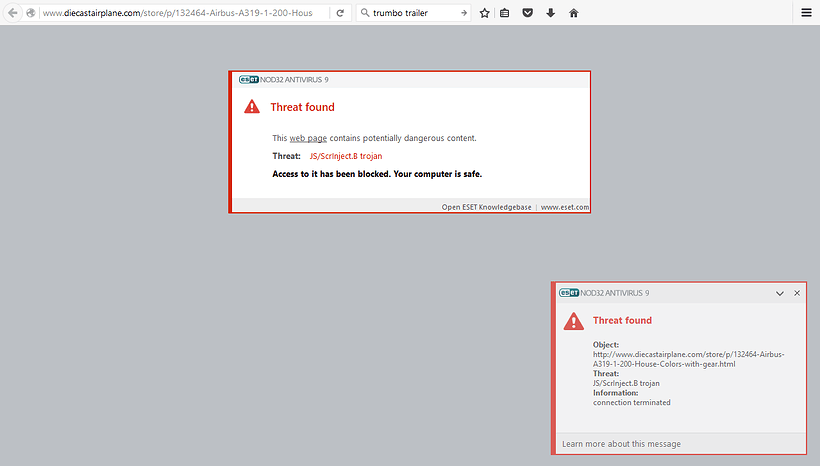Click 'connection terminated' information text
The image size is (820, 466).
pos(632,402)
